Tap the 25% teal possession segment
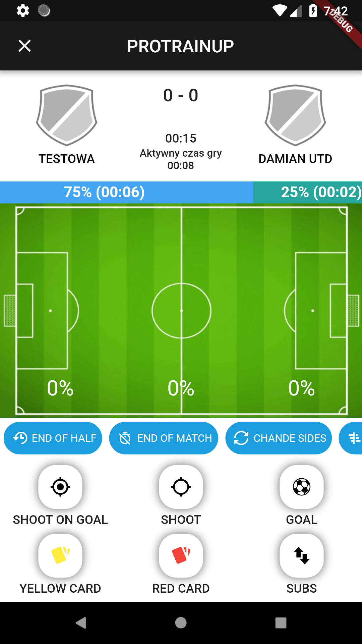362x644 pixels. click(x=307, y=193)
